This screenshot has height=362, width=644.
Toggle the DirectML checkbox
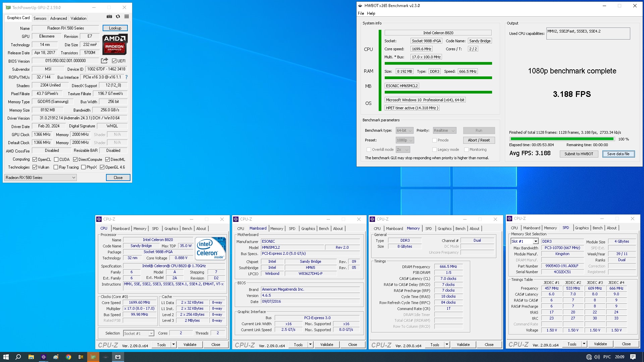click(x=108, y=160)
